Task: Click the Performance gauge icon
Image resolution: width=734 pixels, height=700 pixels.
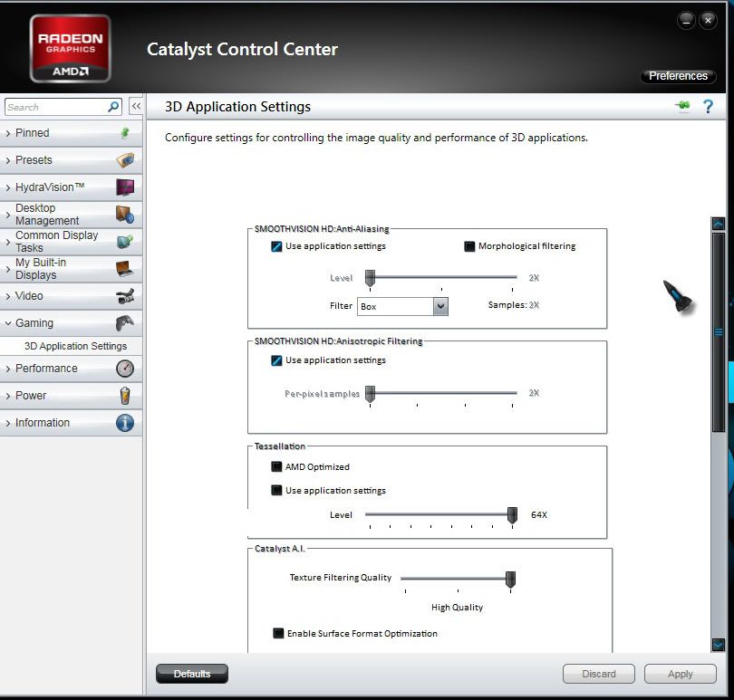Action: click(x=125, y=369)
